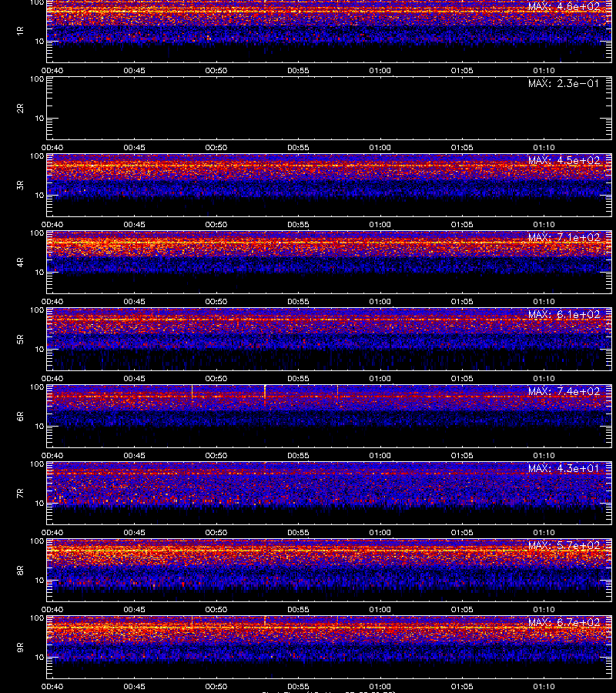
Task: Select the "MAX: 4.3e+01" readout in panel 7R
Action: click(x=564, y=468)
